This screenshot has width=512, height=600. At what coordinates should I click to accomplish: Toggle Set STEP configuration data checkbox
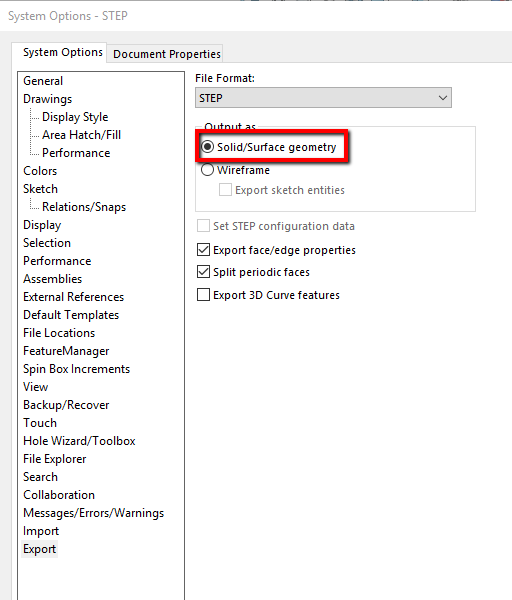pyautogui.click(x=203, y=226)
